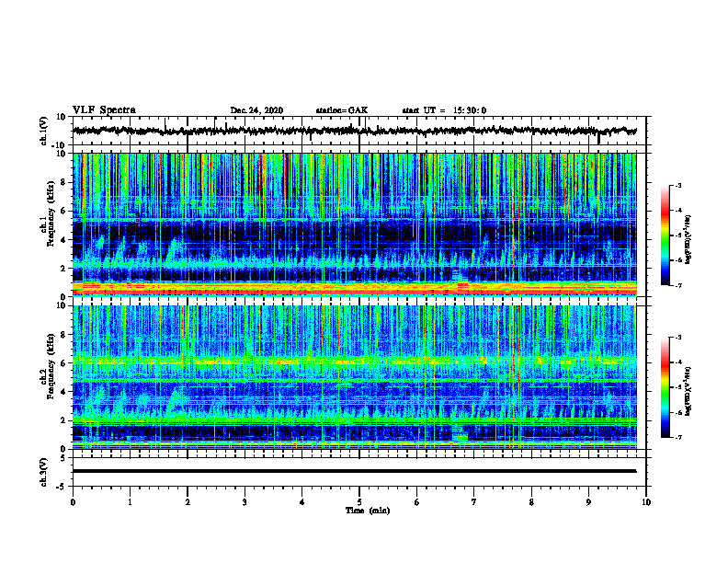Click the "-3" label on ch.1 colorbar
This screenshot has width=728, height=563.
[x=677, y=185]
